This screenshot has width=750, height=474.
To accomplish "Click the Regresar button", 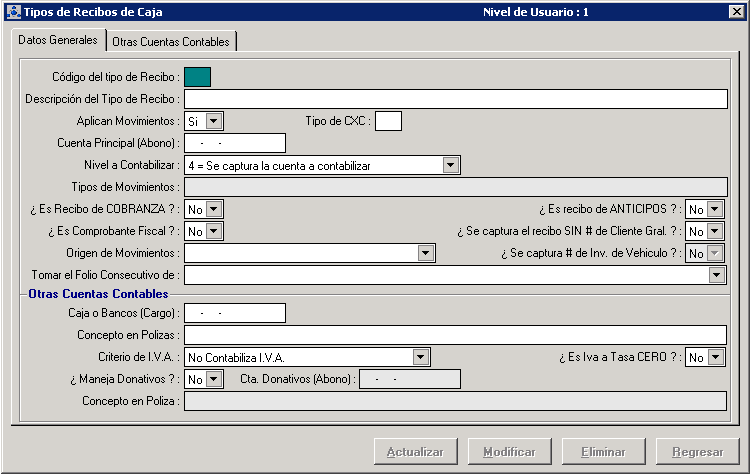I will [x=698, y=452].
